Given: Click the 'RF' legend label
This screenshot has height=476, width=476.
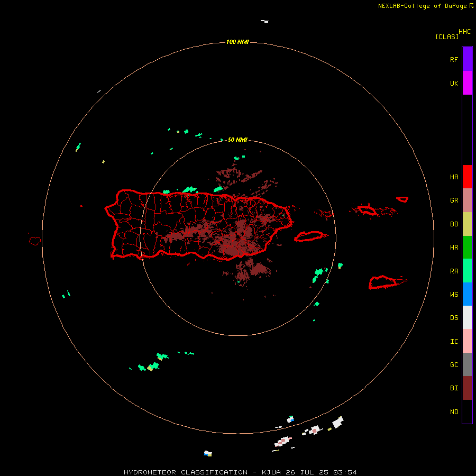Looking at the screenshot, I should point(454,59).
